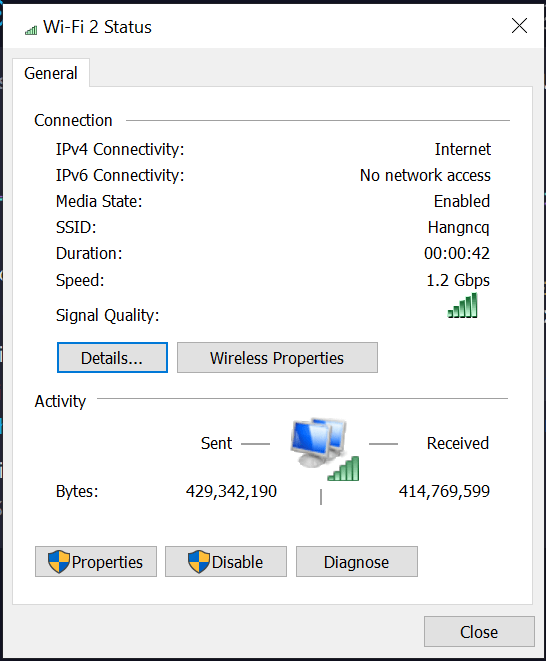Select the General tab
This screenshot has width=546, height=661.
tap(51, 73)
